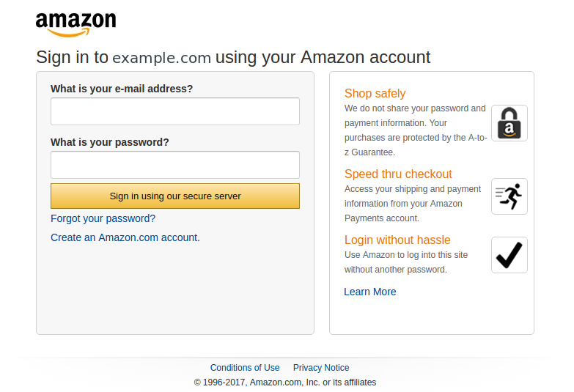Screen dimensions: 574x392
Task: Open the Forgot your password link
Action: (103, 218)
